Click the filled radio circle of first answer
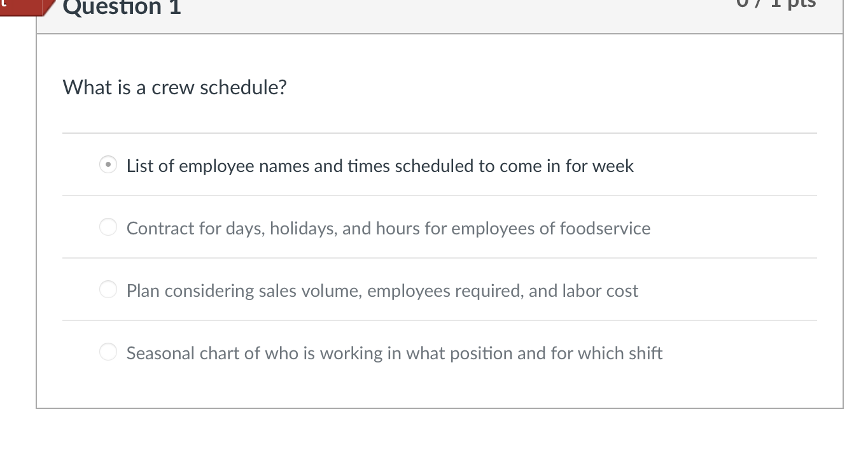Image resolution: width=868 pixels, height=451 pixels. (107, 164)
